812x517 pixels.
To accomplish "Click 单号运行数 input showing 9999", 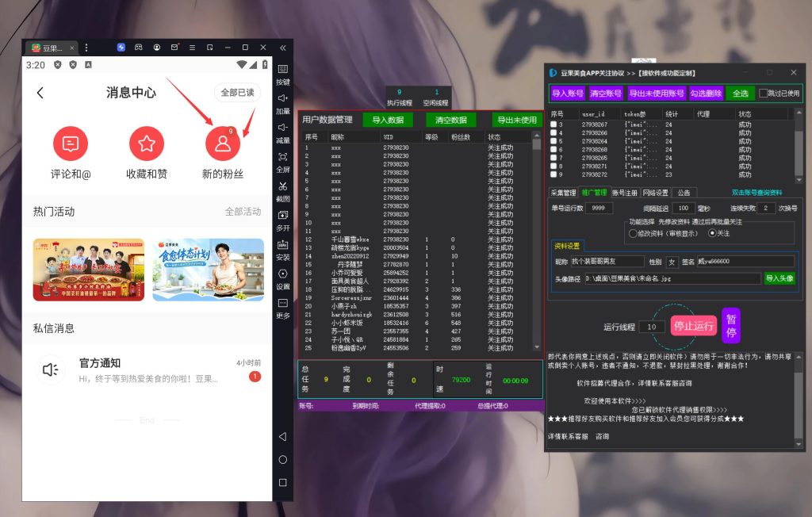I will 599,208.
